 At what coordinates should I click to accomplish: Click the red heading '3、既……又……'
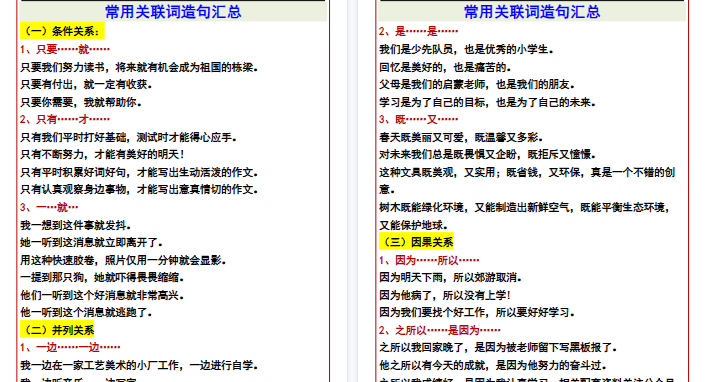pos(418,119)
